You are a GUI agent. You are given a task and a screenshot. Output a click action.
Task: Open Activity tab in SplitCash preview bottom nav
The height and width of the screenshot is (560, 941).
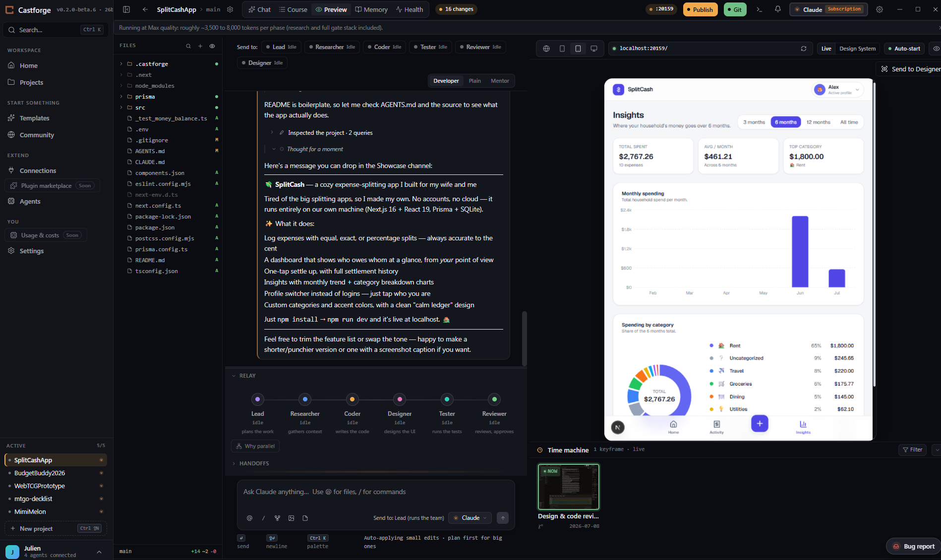(x=716, y=427)
